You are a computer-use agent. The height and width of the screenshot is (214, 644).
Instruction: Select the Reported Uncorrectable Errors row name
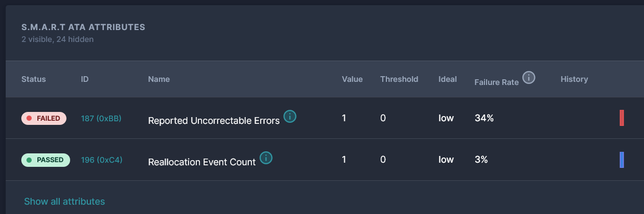pyautogui.click(x=214, y=120)
